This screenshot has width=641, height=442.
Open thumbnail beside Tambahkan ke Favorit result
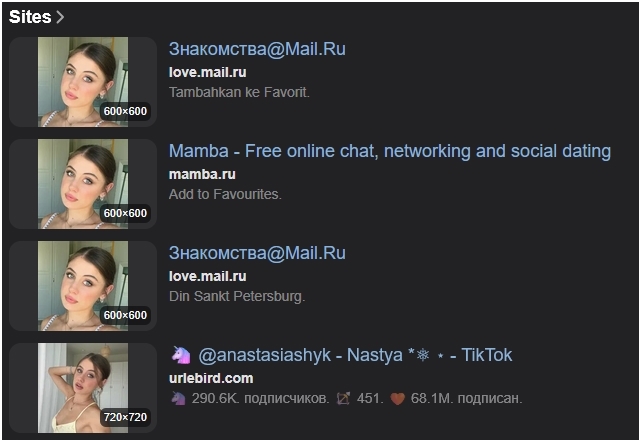(83, 82)
